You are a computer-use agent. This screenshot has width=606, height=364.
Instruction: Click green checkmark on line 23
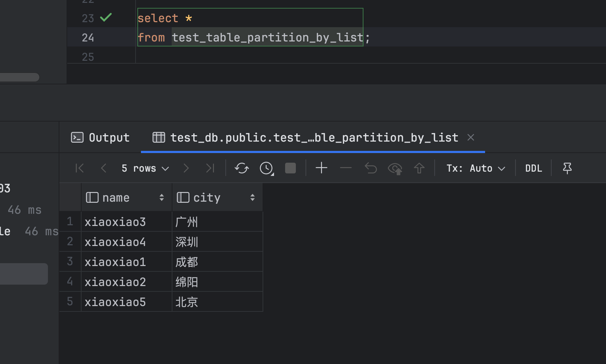pos(106,17)
